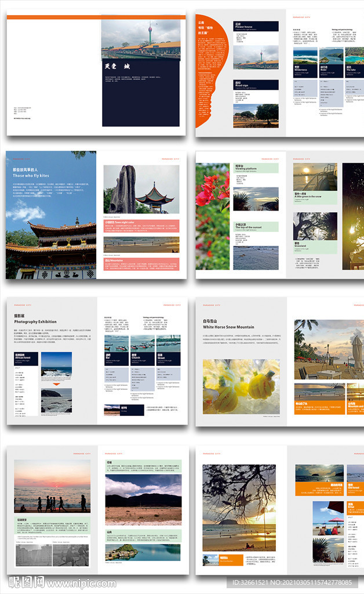This screenshot has width=364, height=594.
Task: Click the 'Mountain and' orange caption
Action: 355,407
